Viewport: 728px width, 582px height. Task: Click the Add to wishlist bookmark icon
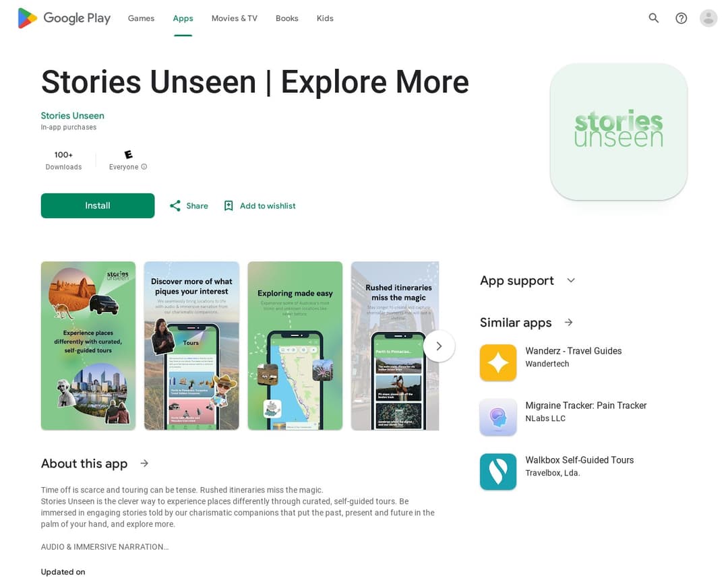coord(229,205)
